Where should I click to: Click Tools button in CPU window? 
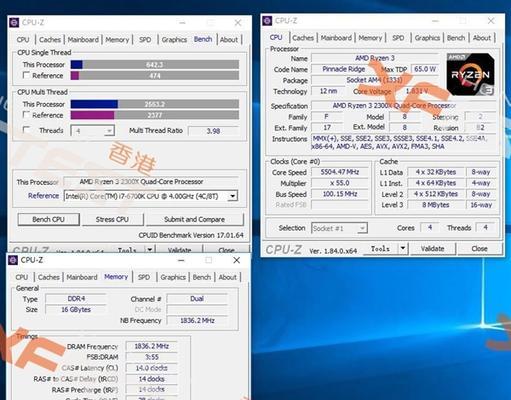[x=380, y=249]
